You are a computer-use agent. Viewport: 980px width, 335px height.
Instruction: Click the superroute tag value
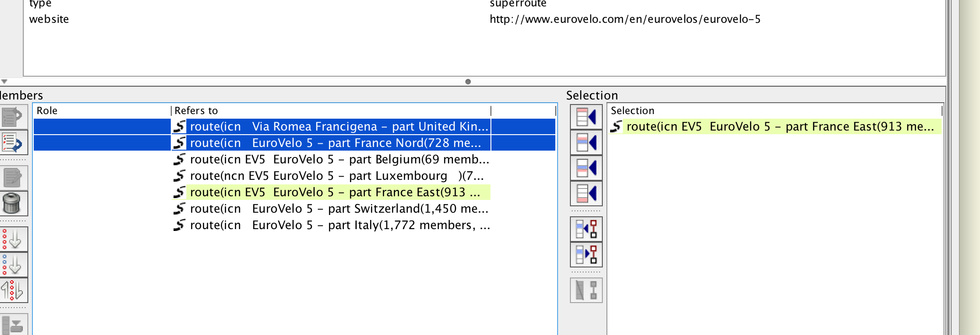point(518,4)
